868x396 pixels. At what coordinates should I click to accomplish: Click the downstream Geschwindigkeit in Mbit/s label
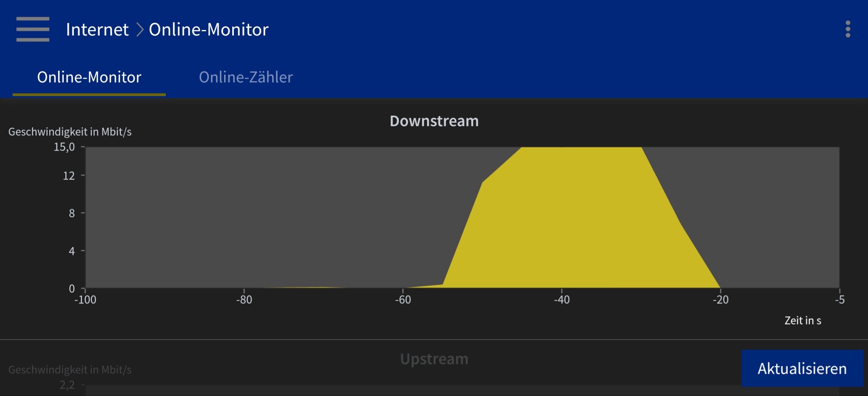[x=70, y=132]
